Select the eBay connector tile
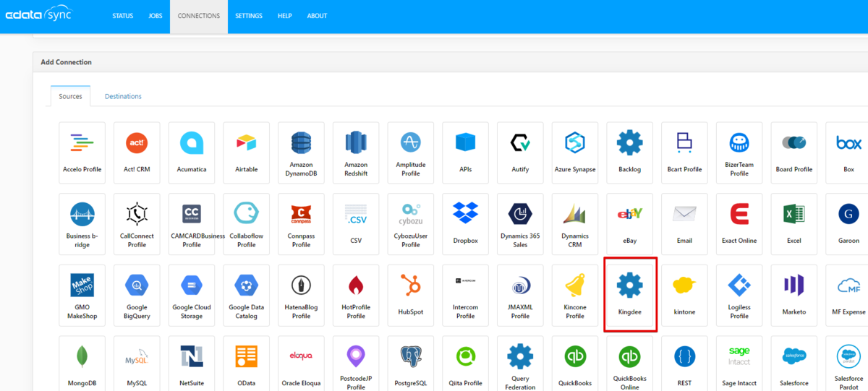This screenshot has width=868, height=391. coord(629,224)
